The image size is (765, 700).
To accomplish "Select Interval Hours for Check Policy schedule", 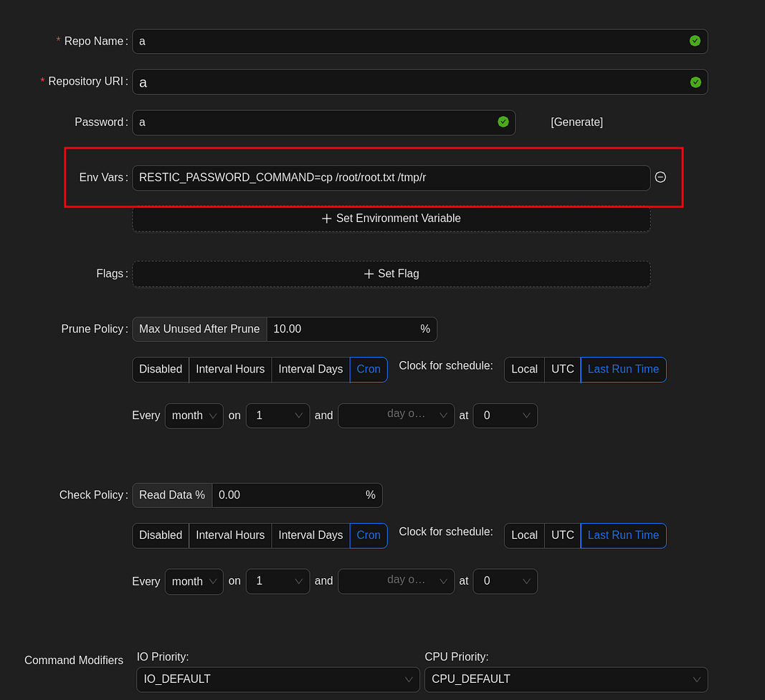I will [230, 535].
